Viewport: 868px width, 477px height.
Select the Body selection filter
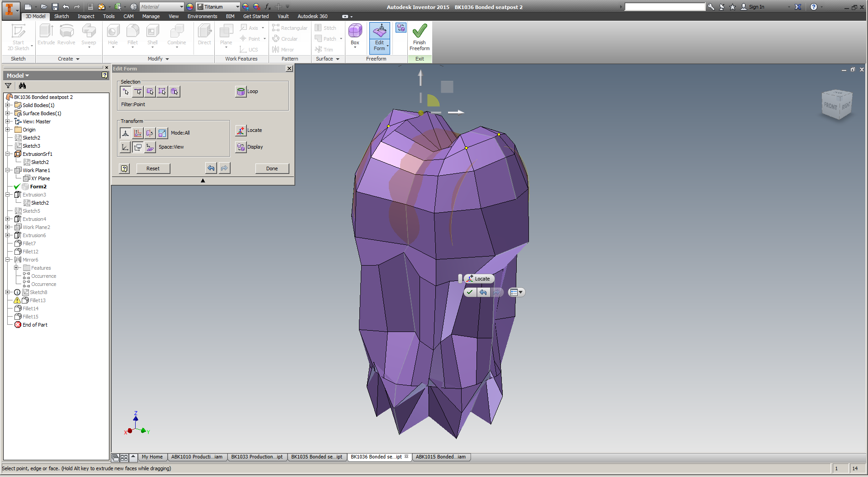[175, 92]
